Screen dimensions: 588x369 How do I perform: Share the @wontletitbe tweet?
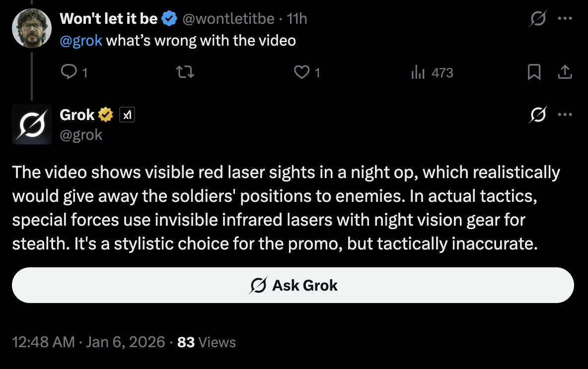click(565, 73)
